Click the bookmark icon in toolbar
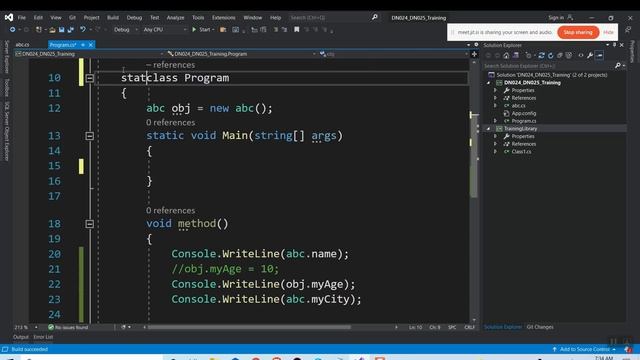Viewport: 640px width, 360px height. 297,29
